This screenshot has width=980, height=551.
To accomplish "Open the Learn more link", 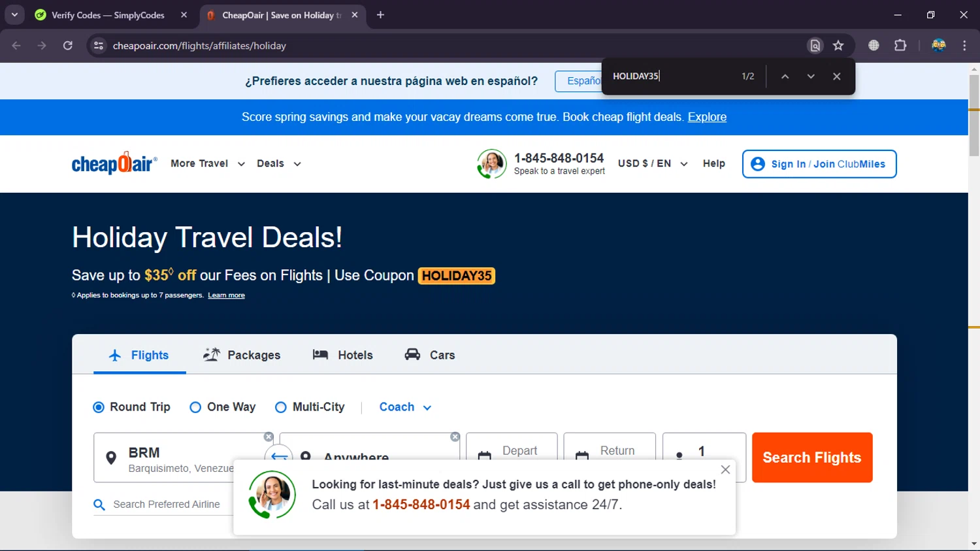I will [226, 295].
